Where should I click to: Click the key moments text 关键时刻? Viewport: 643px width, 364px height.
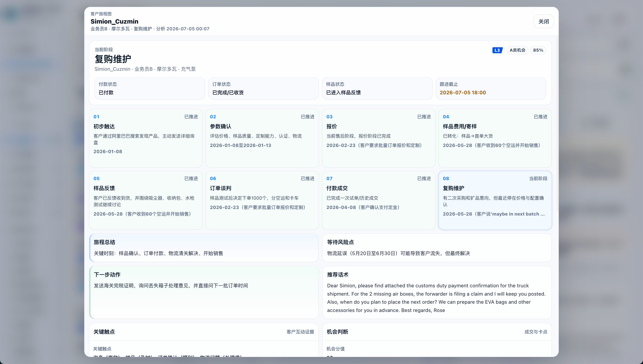point(158,253)
